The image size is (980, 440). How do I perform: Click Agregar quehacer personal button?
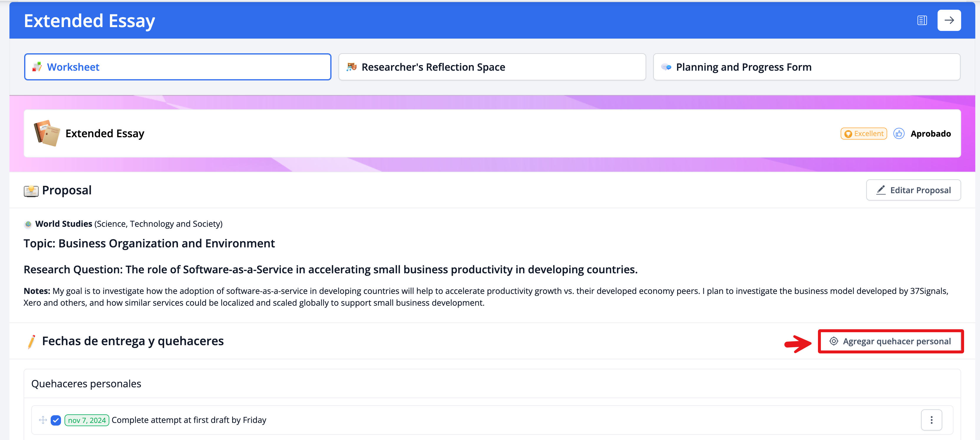[x=890, y=341]
